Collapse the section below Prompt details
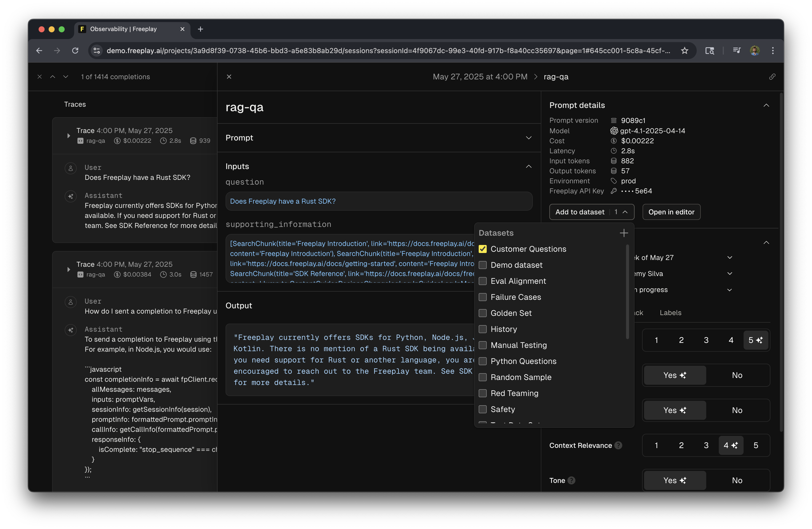This screenshot has height=529, width=812. 766,242
